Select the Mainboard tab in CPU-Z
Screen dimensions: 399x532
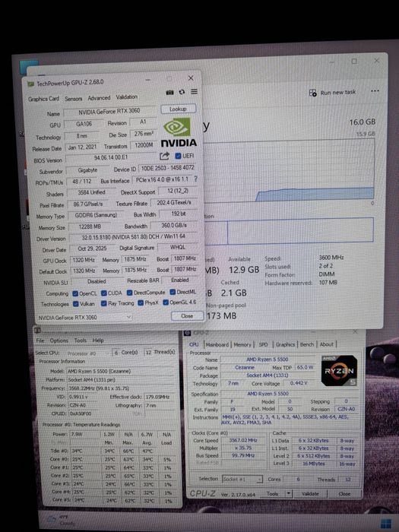tap(217, 345)
